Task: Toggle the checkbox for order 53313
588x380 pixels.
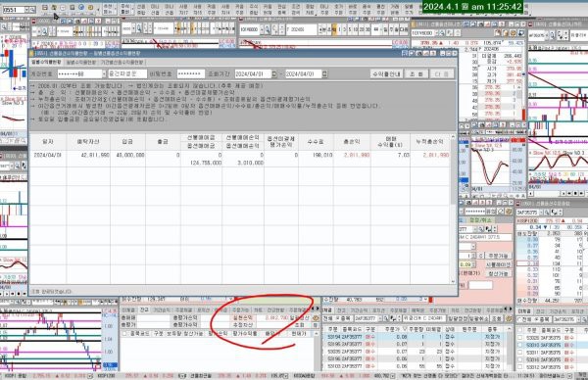Action: (x=519, y=345)
